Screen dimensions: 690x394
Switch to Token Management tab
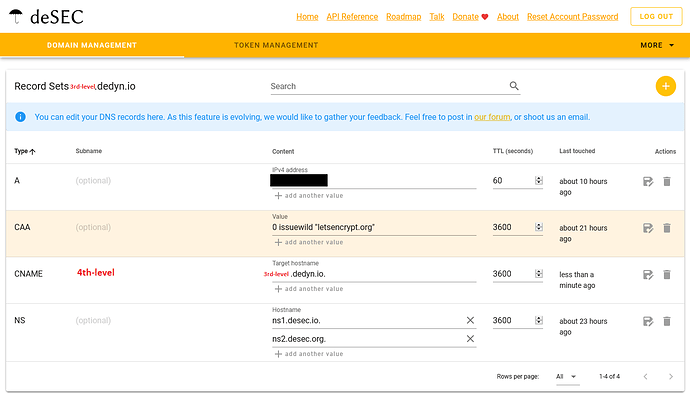(x=276, y=45)
